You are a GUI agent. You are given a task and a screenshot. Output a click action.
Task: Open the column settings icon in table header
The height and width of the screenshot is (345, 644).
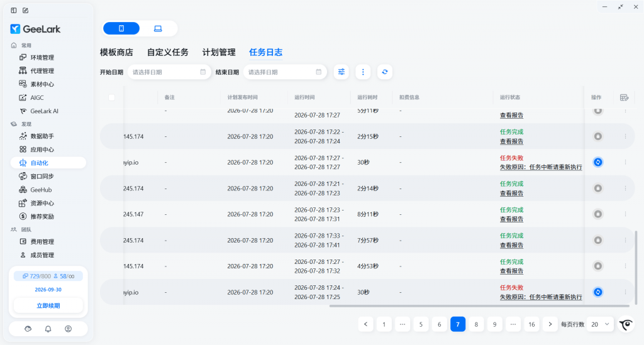click(x=625, y=97)
